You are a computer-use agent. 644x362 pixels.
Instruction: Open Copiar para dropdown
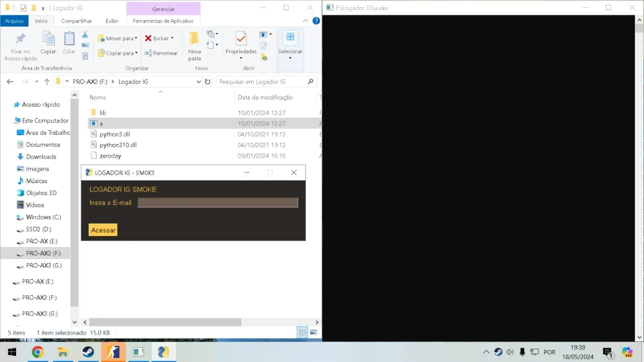click(x=118, y=53)
